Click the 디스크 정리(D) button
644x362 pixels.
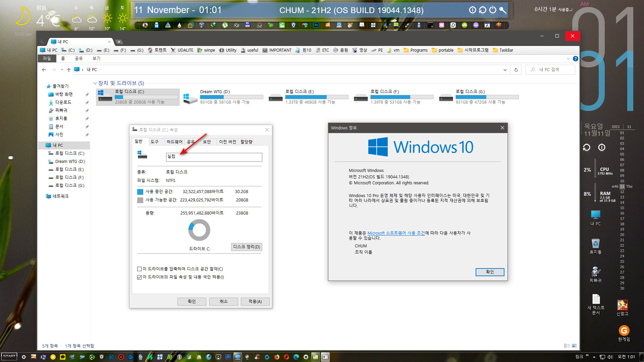point(247,247)
